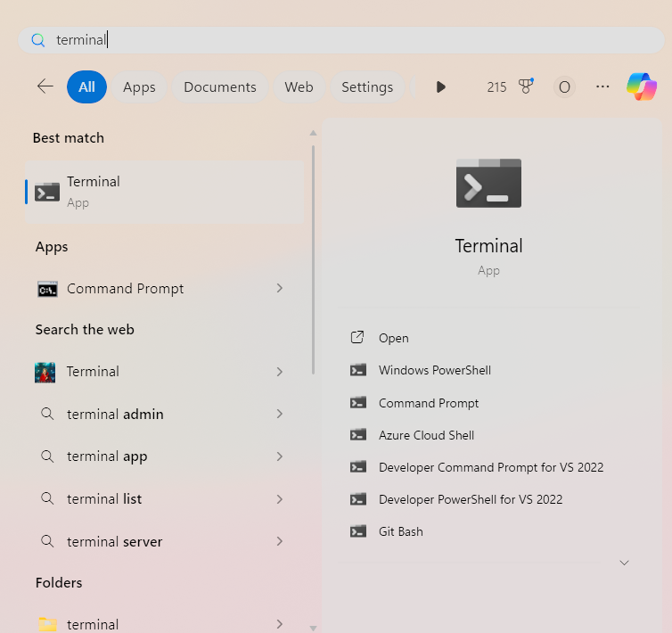Click the Terminal web result thumbnail

click(x=45, y=373)
